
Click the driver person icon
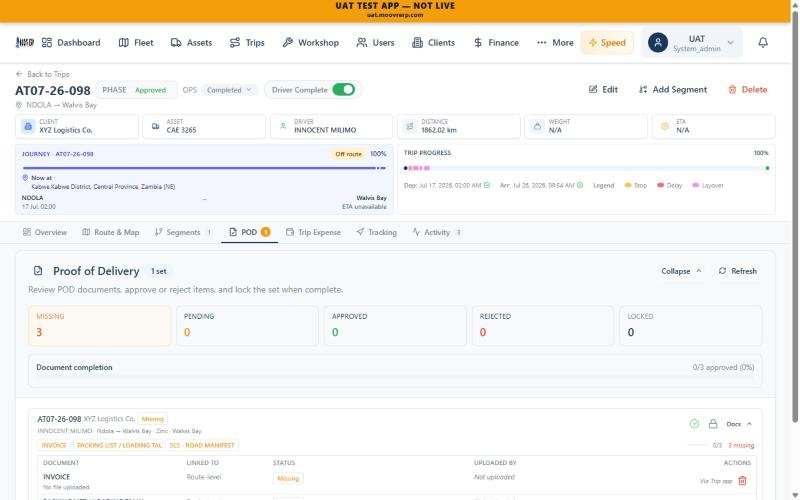click(x=283, y=126)
